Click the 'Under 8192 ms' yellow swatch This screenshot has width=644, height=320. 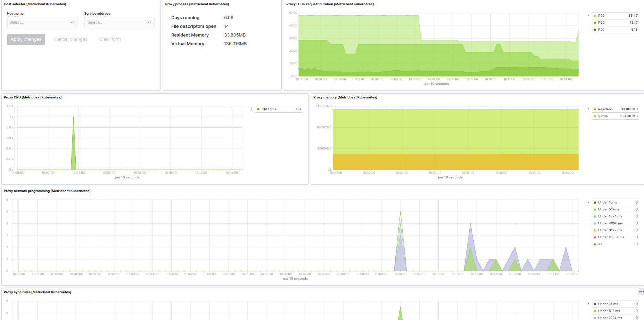[595, 230]
